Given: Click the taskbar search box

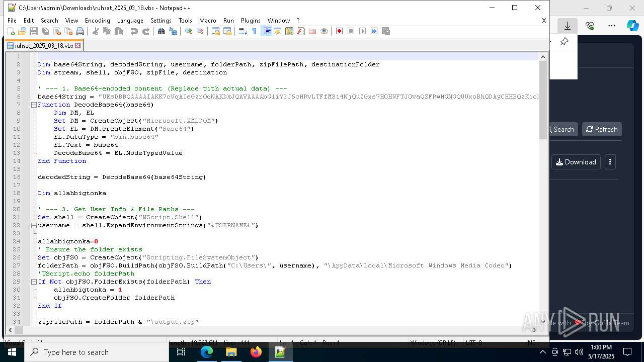Looking at the screenshot, I should (x=97, y=352).
